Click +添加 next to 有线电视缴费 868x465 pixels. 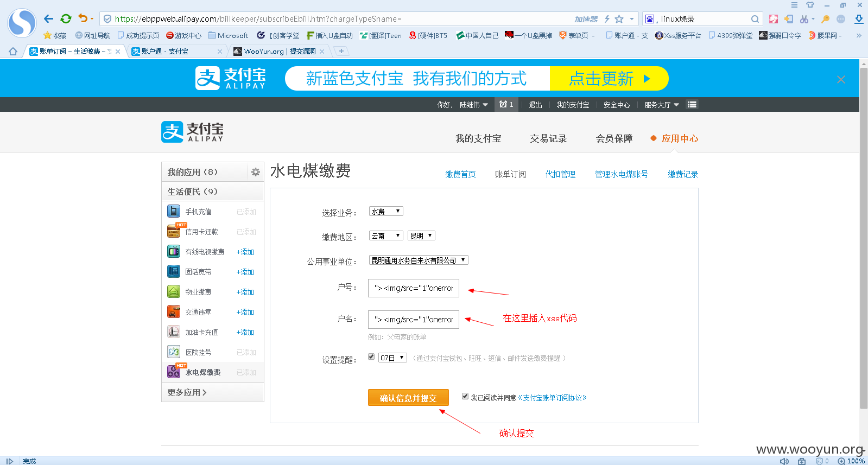coord(245,252)
